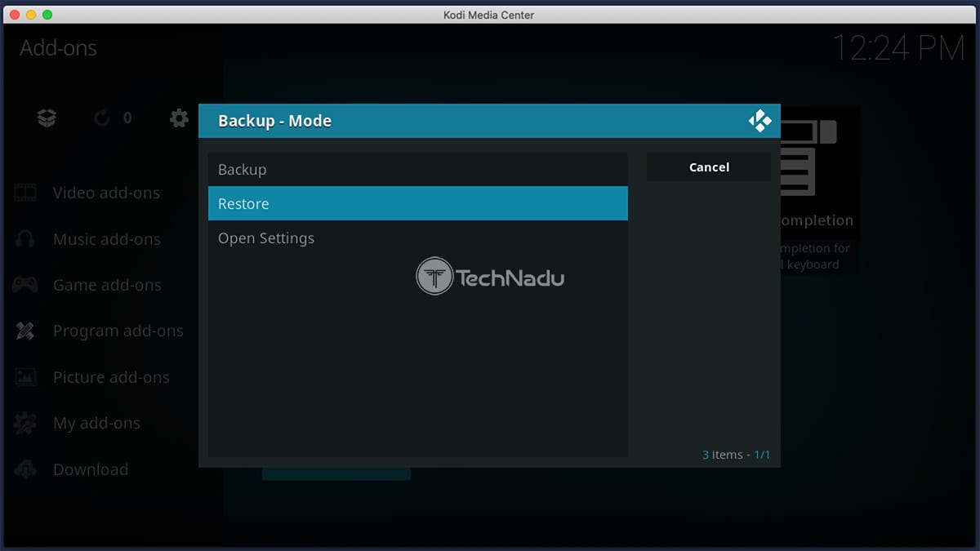Click the Backup - Mode dialog title
The width and height of the screenshot is (980, 551).
point(274,121)
